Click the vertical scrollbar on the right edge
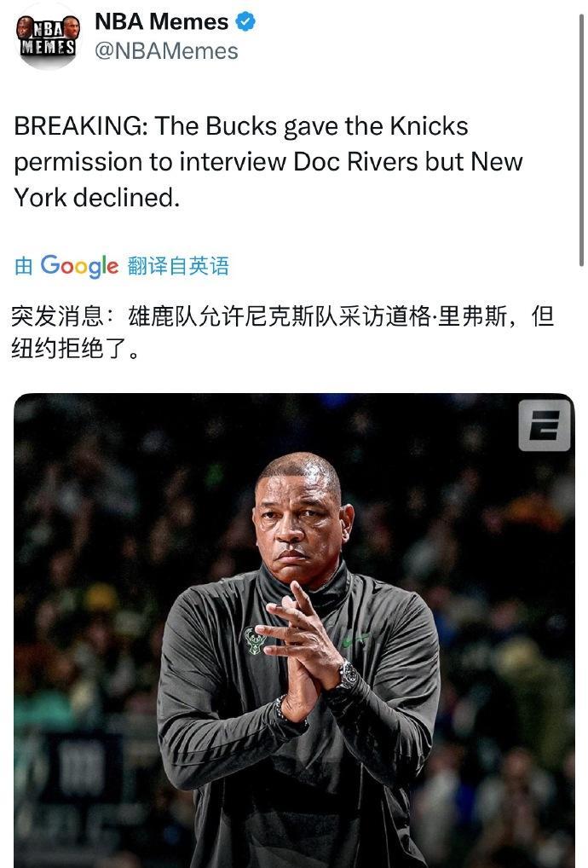588x868 pixels. 581,138
